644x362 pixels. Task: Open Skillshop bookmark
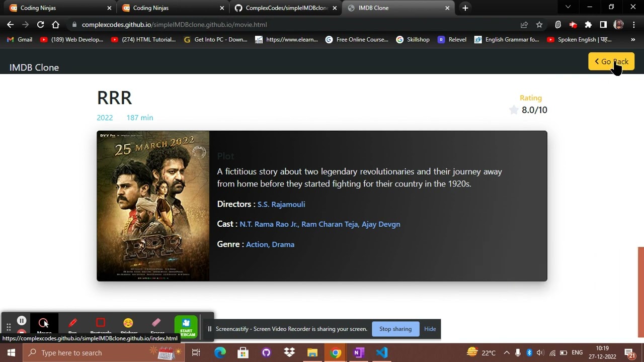point(413,39)
